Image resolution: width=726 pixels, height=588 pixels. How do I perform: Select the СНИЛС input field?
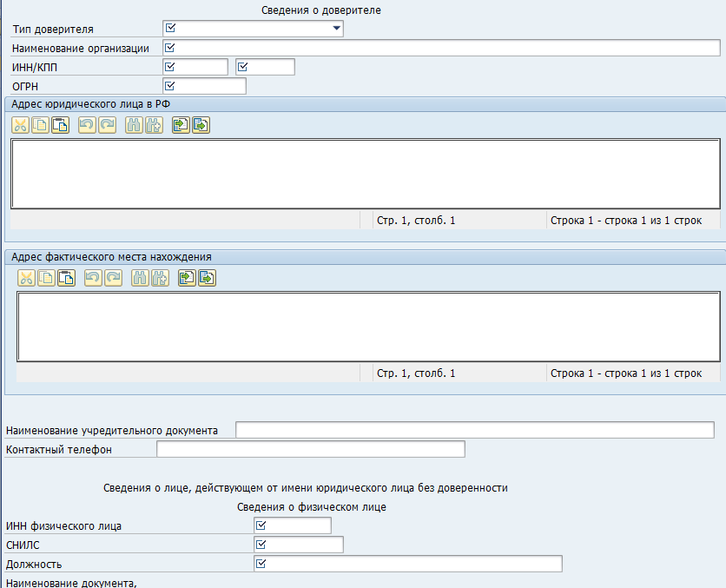[306, 545]
